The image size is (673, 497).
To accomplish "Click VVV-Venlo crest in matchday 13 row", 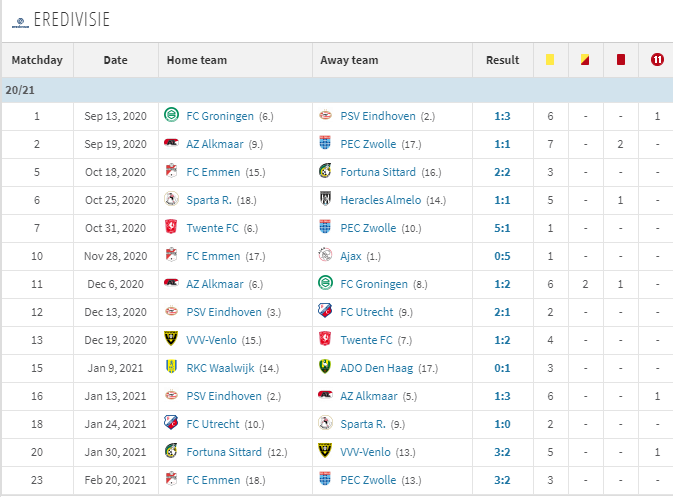I will [x=171, y=339].
